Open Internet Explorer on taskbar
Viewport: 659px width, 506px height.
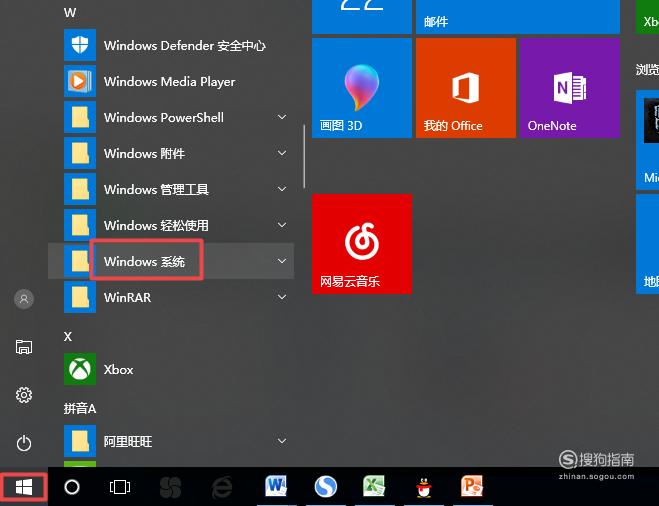point(222,487)
